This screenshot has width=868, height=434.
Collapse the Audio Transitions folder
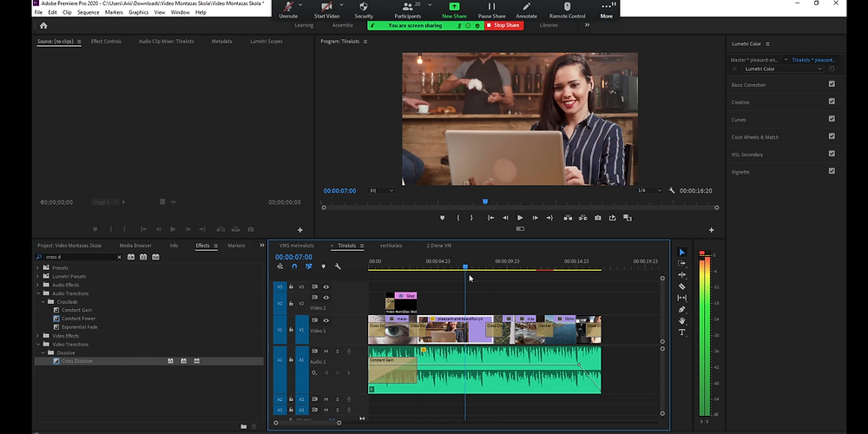point(37,293)
